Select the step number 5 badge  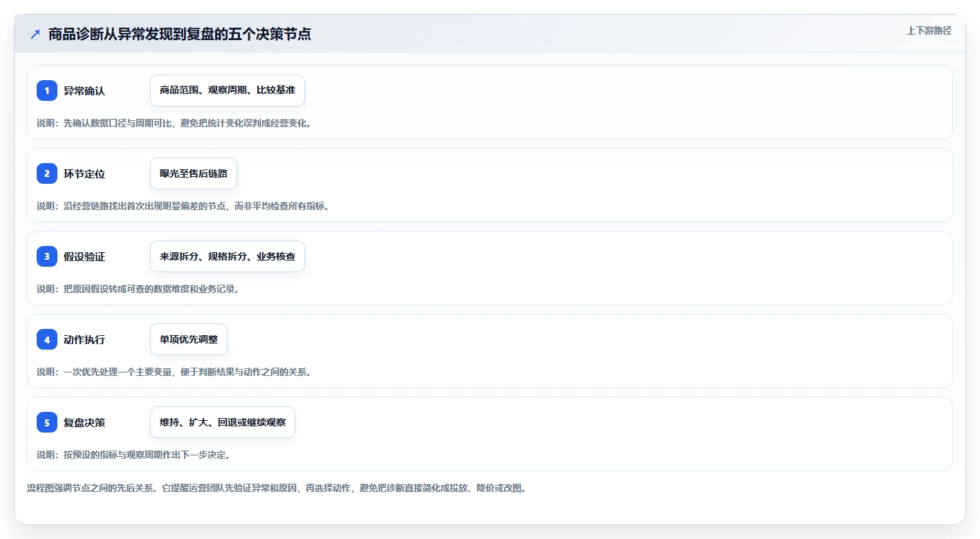click(47, 422)
